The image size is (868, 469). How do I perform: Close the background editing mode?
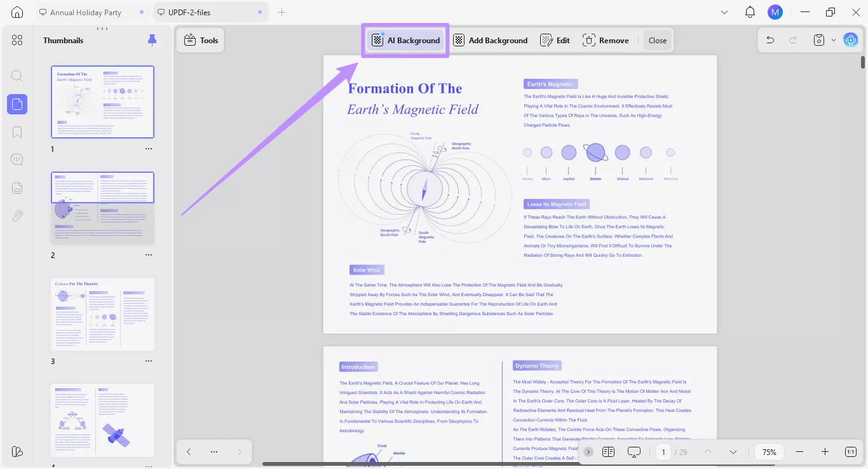pos(657,39)
